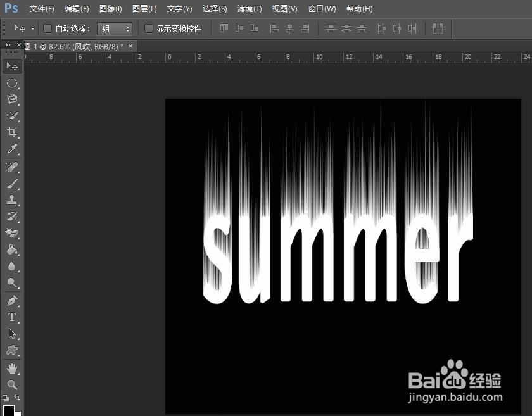Image resolution: width=532 pixels, height=416 pixels.
Task: Click the Auto-Align Layers icon
Action: (x=438, y=28)
